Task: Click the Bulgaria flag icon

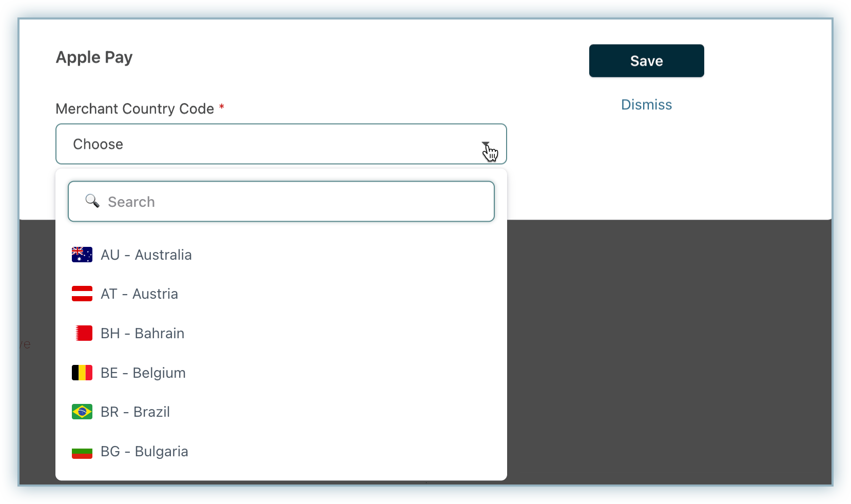Action: (x=82, y=452)
